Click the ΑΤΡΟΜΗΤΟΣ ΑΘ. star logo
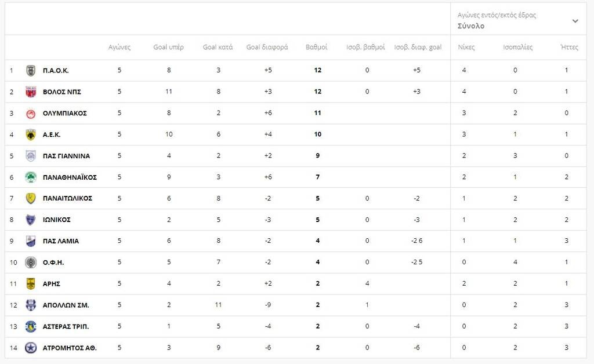 tap(31, 348)
